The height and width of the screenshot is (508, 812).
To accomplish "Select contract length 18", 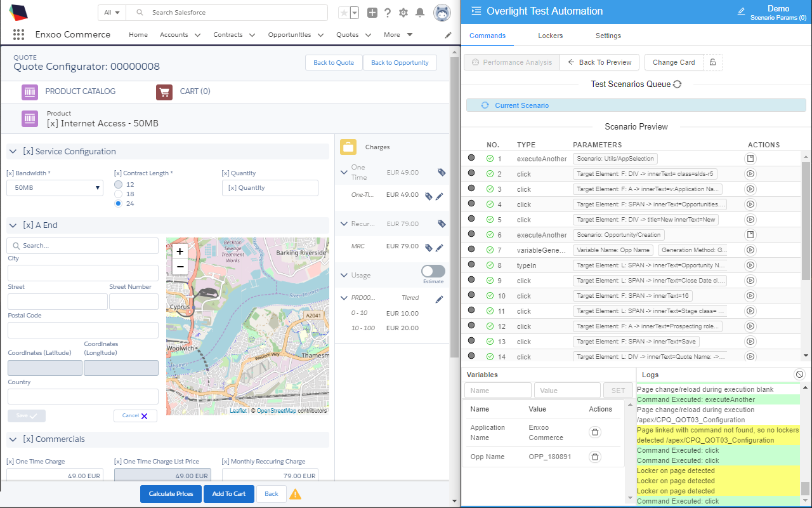I will (x=118, y=194).
